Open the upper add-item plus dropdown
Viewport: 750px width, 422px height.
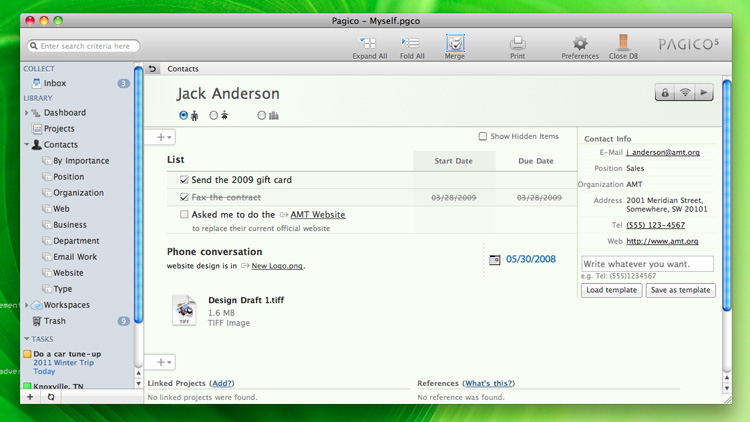tap(163, 137)
